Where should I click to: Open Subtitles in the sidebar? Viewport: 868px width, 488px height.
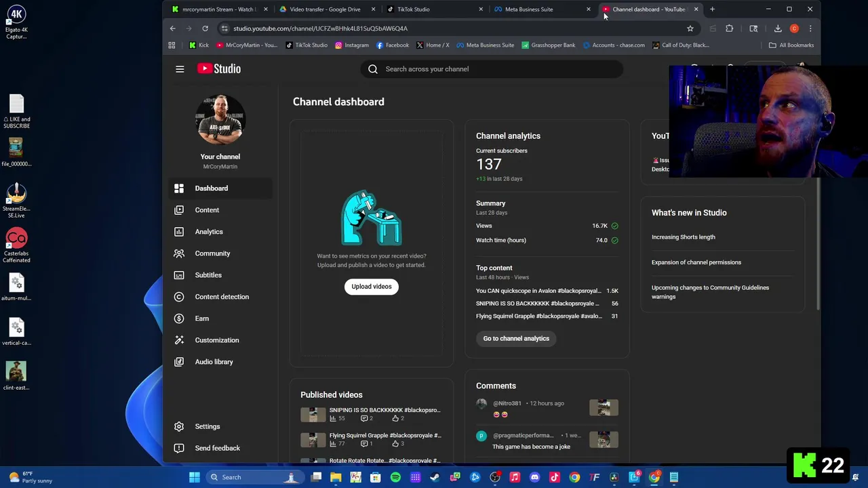click(x=220, y=275)
